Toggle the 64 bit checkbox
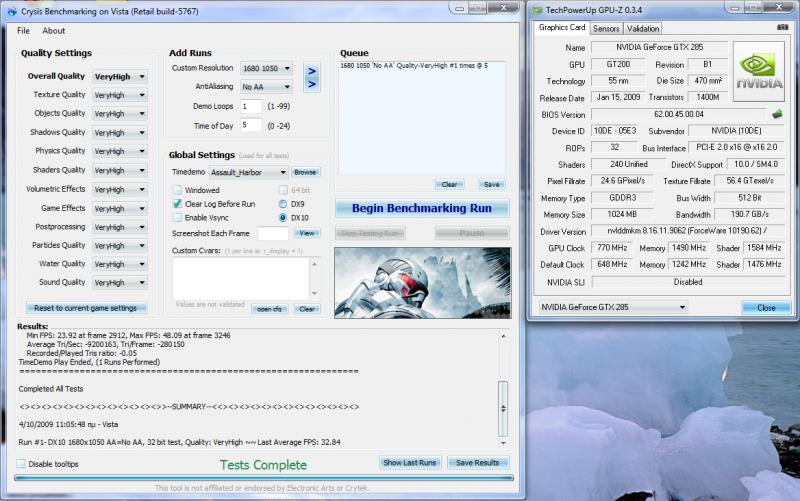 coord(283,190)
